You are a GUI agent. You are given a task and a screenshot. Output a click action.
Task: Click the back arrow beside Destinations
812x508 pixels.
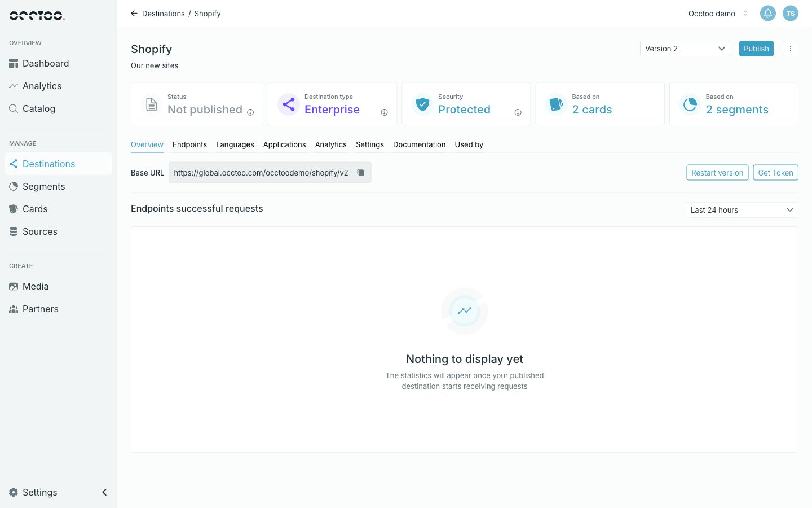click(x=134, y=14)
